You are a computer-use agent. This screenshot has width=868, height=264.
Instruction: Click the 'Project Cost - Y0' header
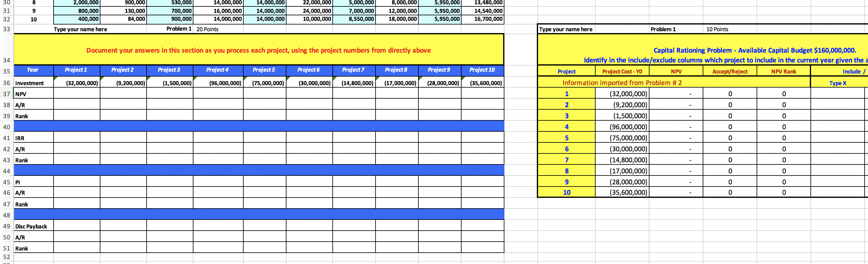tap(622, 71)
